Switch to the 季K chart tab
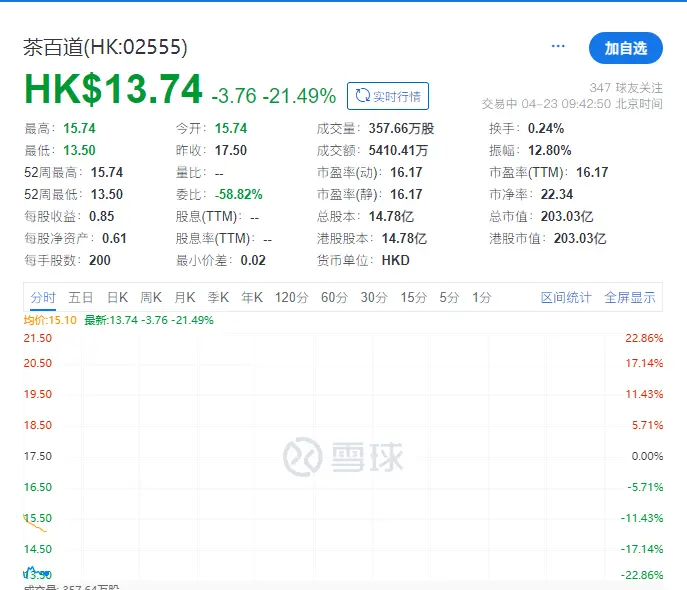The height and width of the screenshot is (590, 687). [218, 298]
